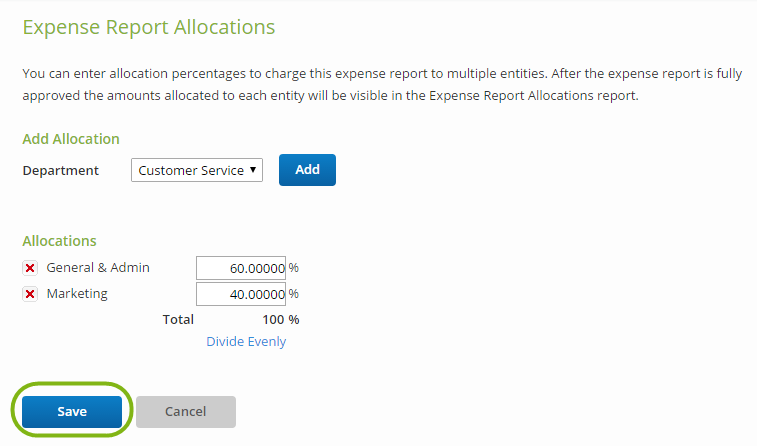Click the percent sign beside 60.00000

tap(294, 268)
